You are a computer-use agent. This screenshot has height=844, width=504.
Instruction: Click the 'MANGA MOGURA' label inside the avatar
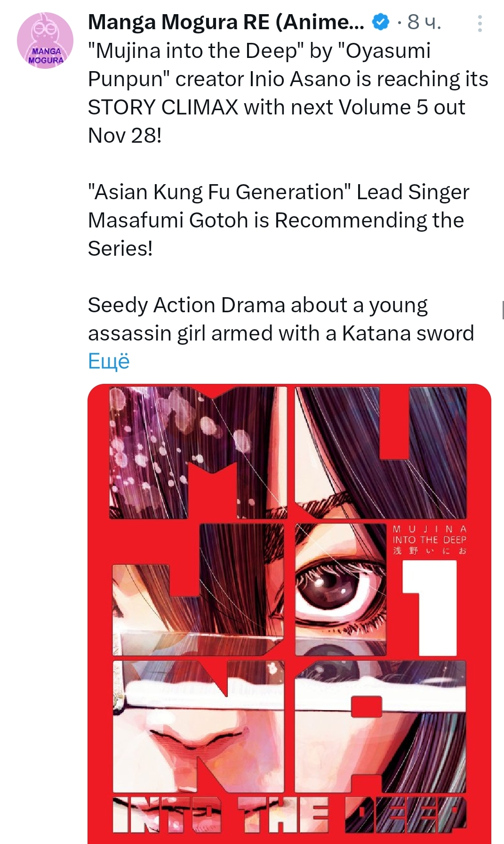46,56
